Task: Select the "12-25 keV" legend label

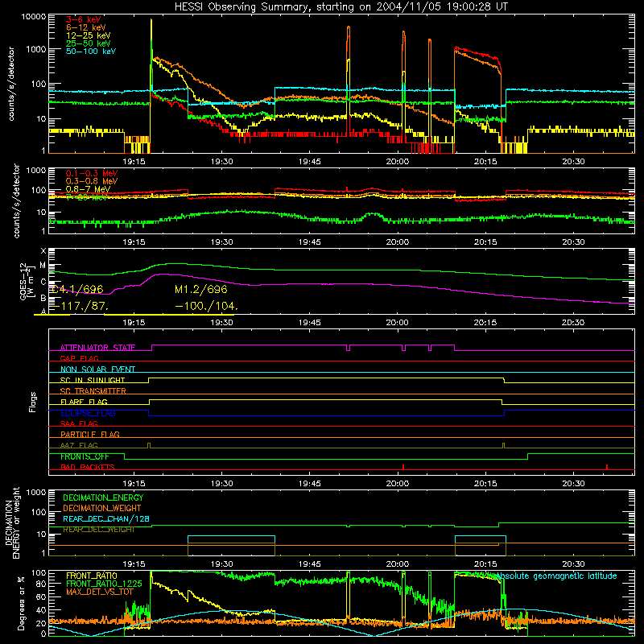Action: pos(89,35)
